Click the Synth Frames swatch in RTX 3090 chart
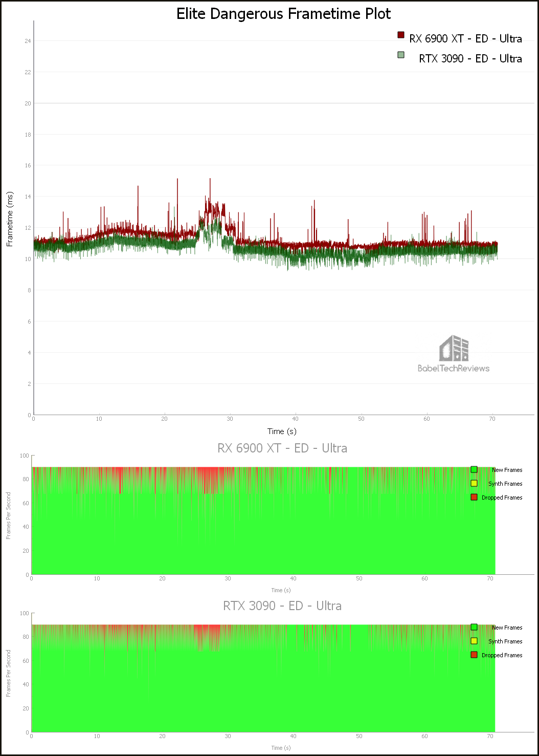539x756 pixels. click(474, 641)
